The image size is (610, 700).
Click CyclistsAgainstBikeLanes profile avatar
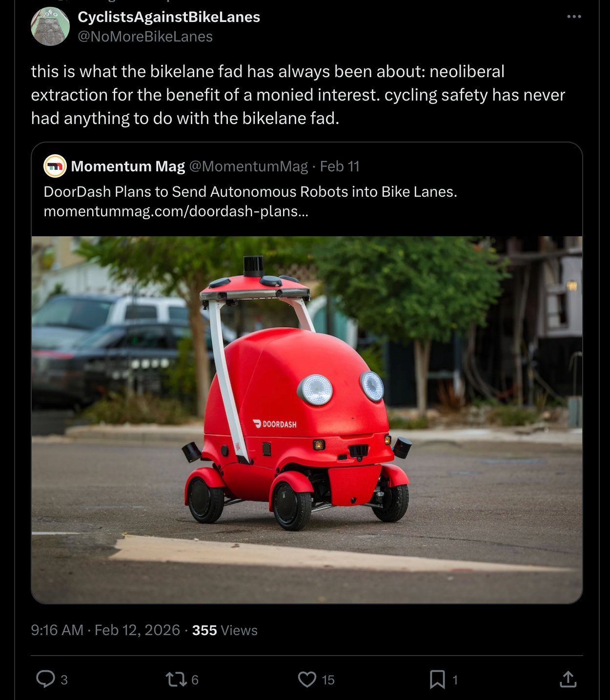[x=50, y=26]
